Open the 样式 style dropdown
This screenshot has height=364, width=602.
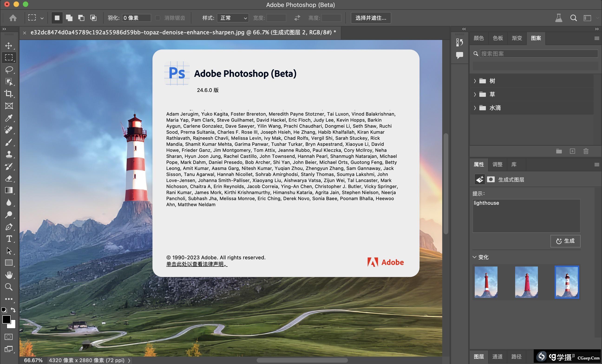(x=232, y=18)
